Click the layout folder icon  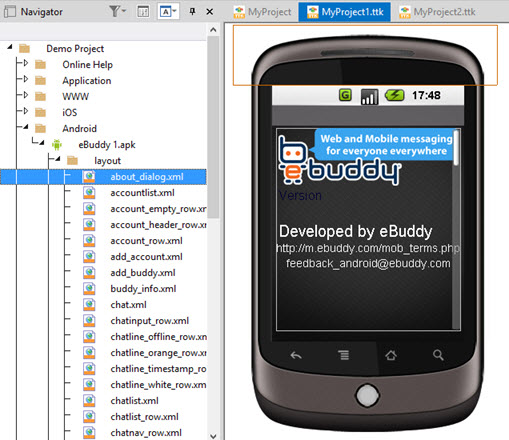[72, 161]
